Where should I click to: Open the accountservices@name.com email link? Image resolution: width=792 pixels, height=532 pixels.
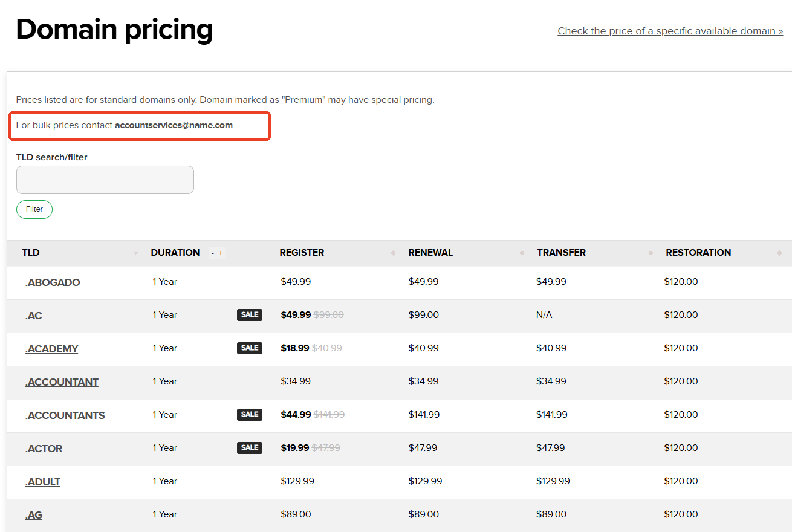click(x=174, y=125)
